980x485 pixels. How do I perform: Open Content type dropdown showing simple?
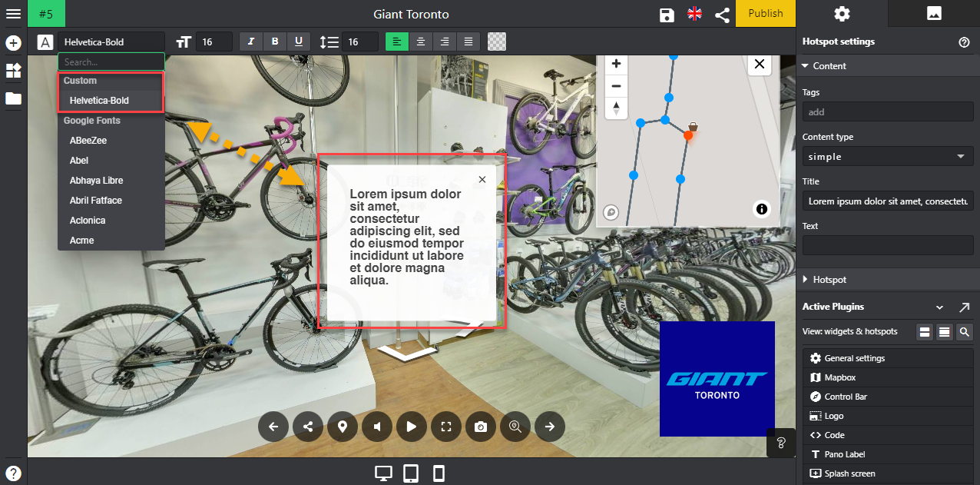coord(888,157)
